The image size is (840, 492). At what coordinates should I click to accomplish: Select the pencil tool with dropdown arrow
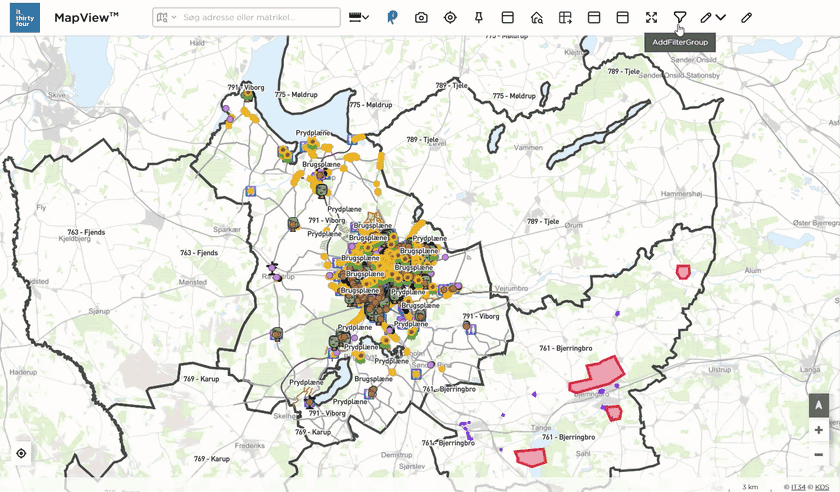pos(706,17)
